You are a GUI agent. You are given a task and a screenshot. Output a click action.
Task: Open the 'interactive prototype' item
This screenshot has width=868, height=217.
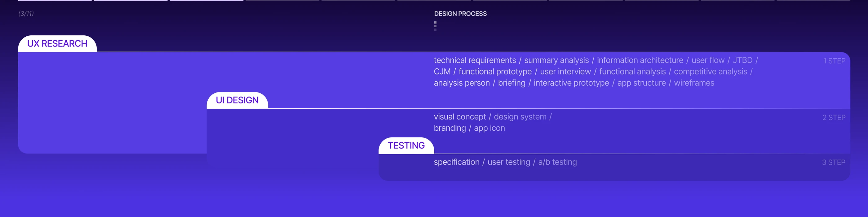tap(571, 83)
